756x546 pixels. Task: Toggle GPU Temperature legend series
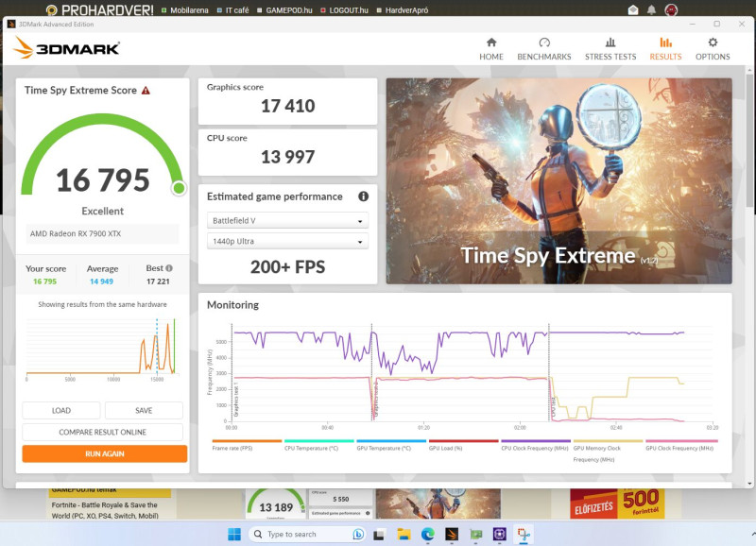click(x=391, y=445)
